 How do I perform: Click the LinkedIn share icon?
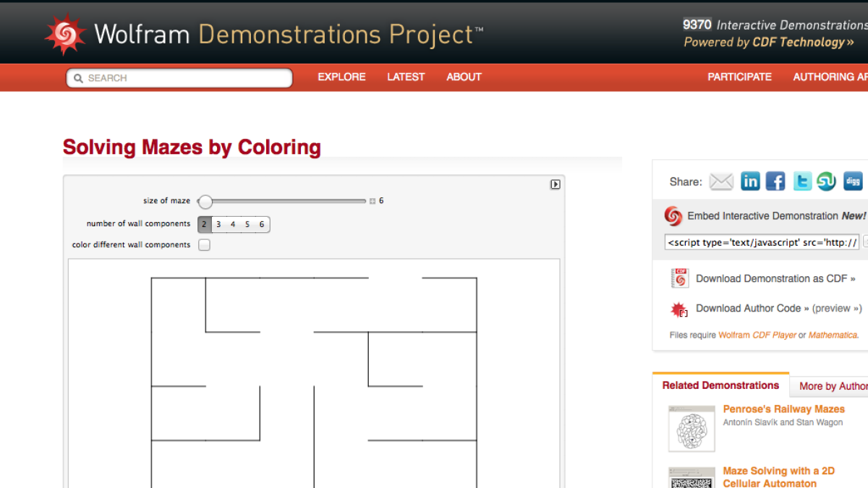tap(750, 181)
